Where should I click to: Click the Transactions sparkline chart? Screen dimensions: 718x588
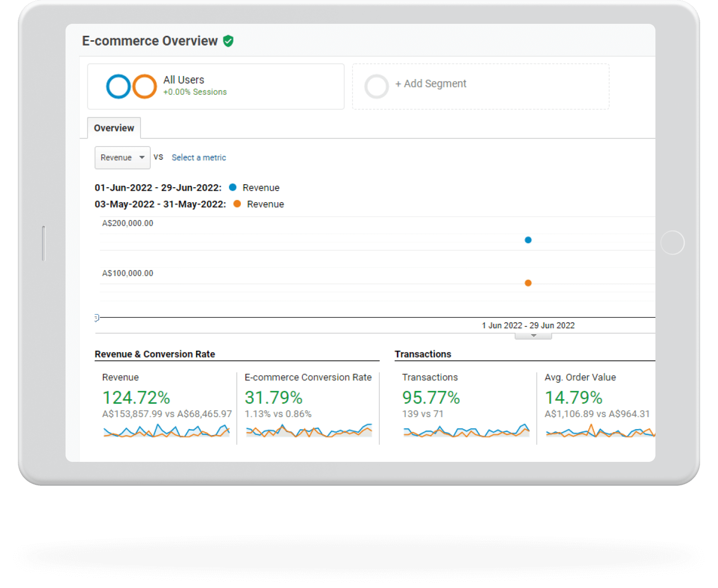(x=466, y=431)
